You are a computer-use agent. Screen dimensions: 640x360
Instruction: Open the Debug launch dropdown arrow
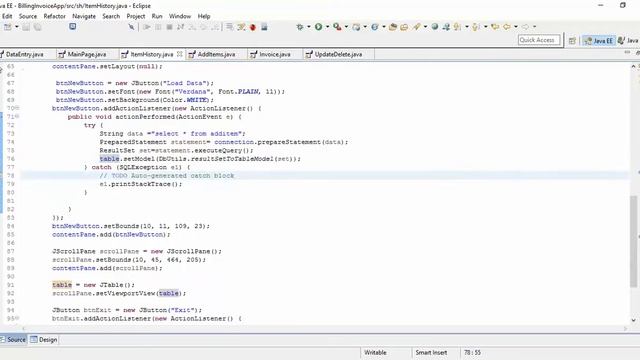click(x=309, y=27)
